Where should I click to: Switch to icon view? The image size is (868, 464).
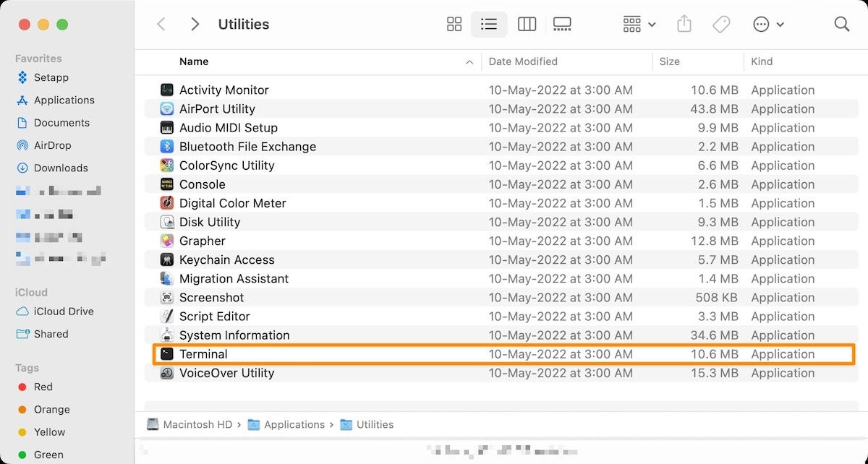point(454,24)
